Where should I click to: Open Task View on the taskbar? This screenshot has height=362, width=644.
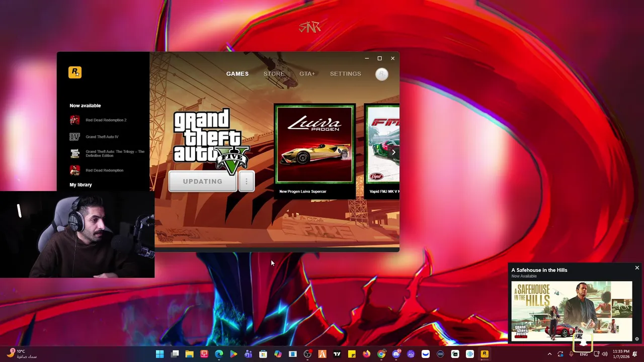pyautogui.click(x=175, y=354)
